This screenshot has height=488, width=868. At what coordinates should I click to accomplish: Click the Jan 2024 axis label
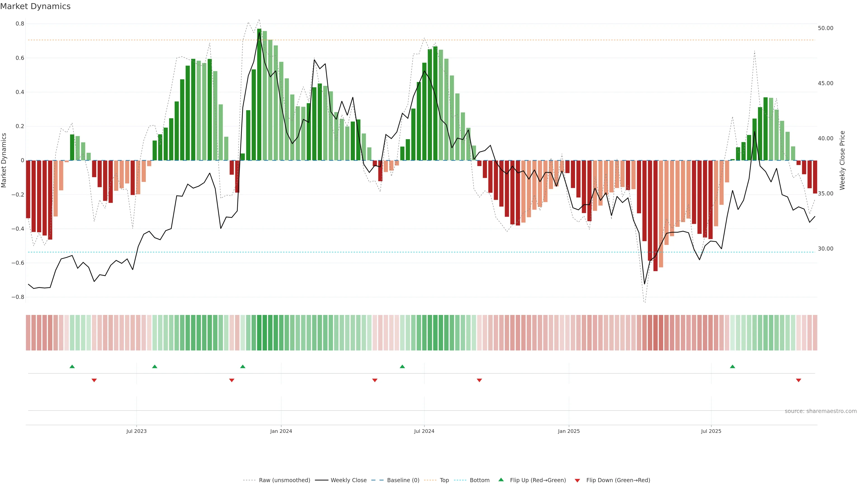(x=281, y=431)
